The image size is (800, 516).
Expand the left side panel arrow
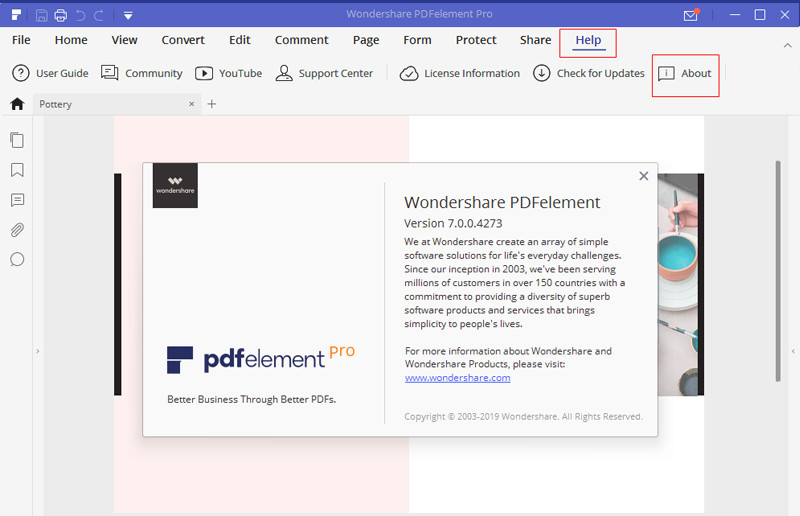pyautogui.click(x=38, y=351)
